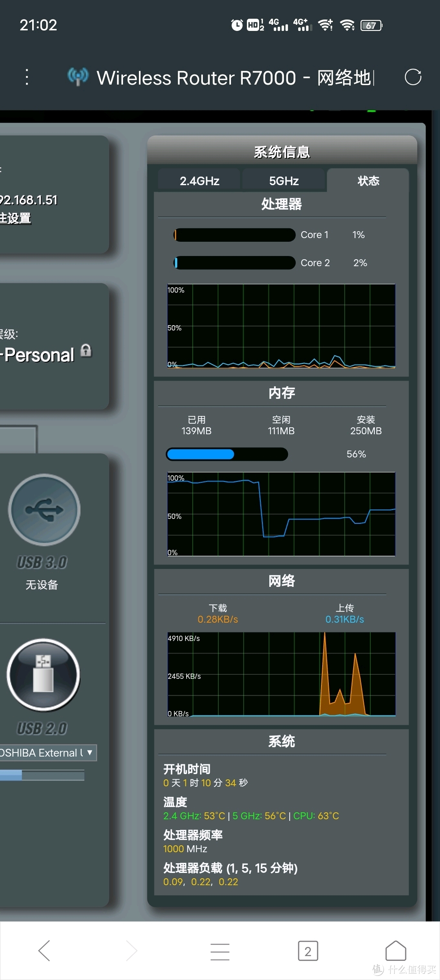Screen dimensions: 440x980
Task: Select the 250MB installed memory value
Action: [366, 431]
